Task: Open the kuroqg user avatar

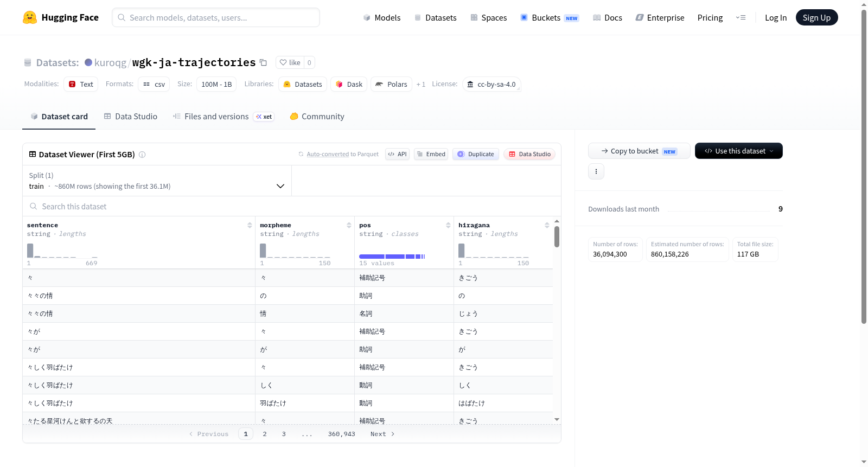Action: coord(88,62)
